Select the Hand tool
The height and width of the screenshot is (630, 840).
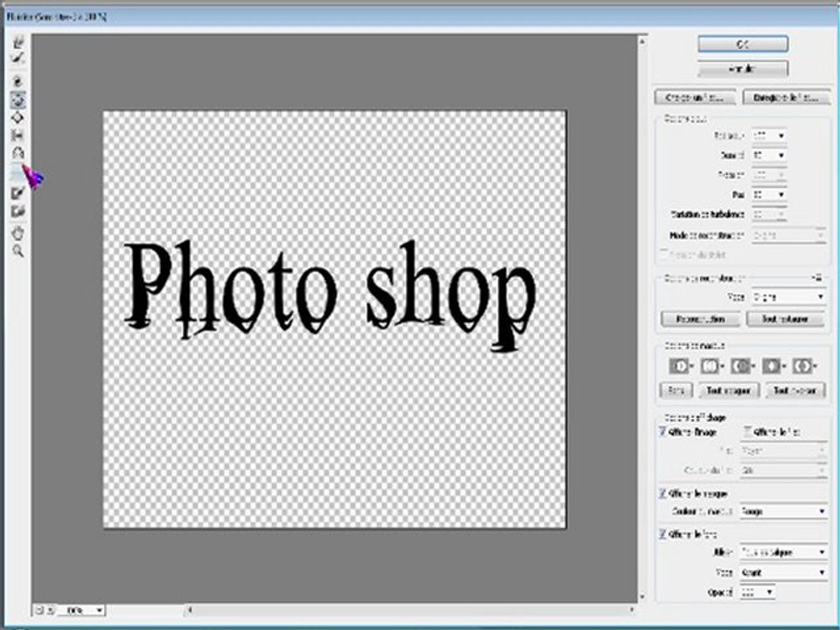click(x=18, y=233)
